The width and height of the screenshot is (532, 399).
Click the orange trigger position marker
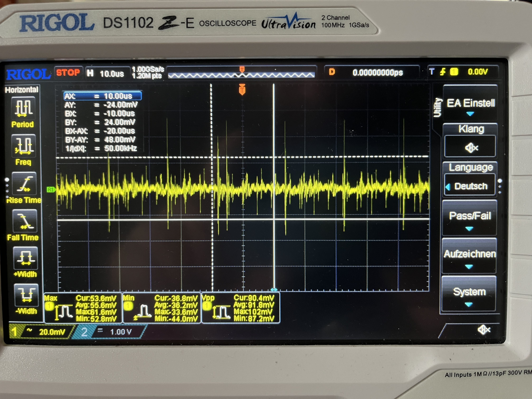pyautogui.click(x=242, y=90)
